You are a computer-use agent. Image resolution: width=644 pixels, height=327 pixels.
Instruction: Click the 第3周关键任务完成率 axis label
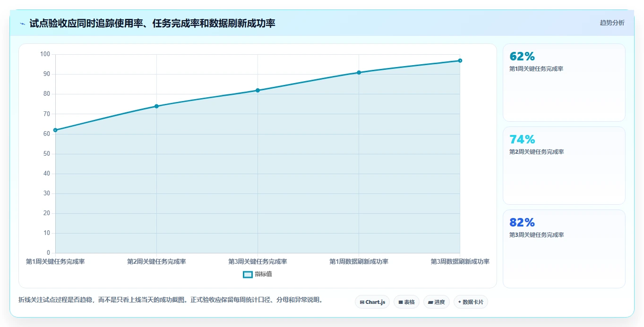click(258, 261)
